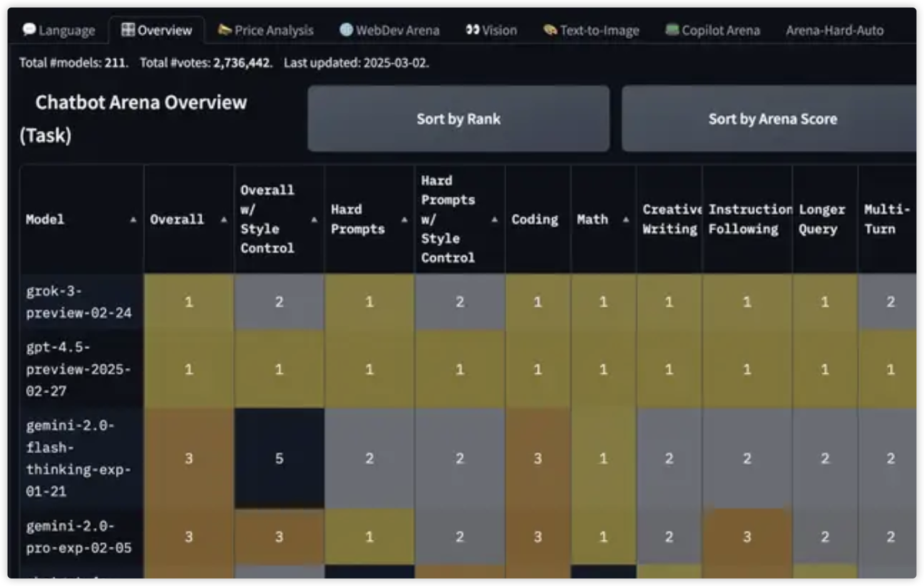Click the 'Total #votes: 2,736,442.' text

click(x=206, y=63)
